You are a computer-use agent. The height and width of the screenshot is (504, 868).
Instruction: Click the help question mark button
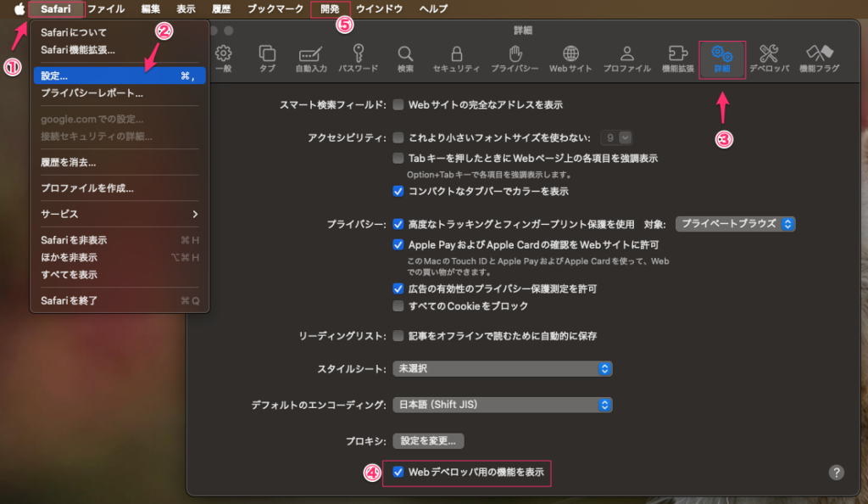(x=836, y=473)
